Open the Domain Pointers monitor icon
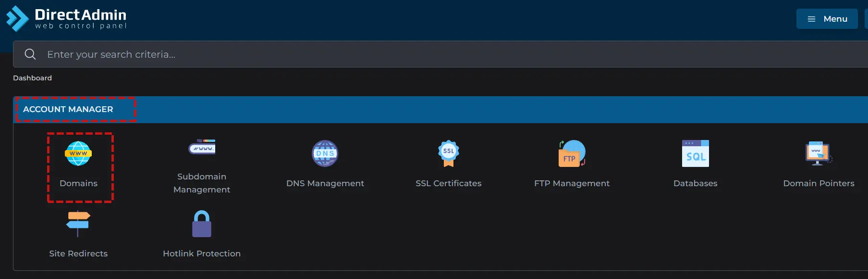868x279 pixels. coord(819,153)
